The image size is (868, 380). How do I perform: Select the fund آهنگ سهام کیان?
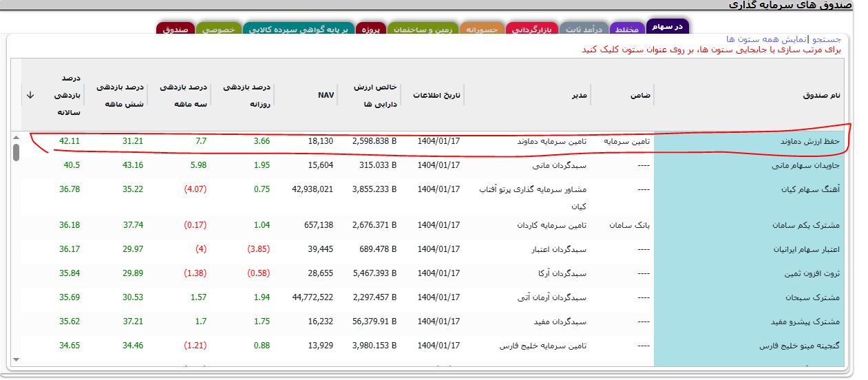812,189
